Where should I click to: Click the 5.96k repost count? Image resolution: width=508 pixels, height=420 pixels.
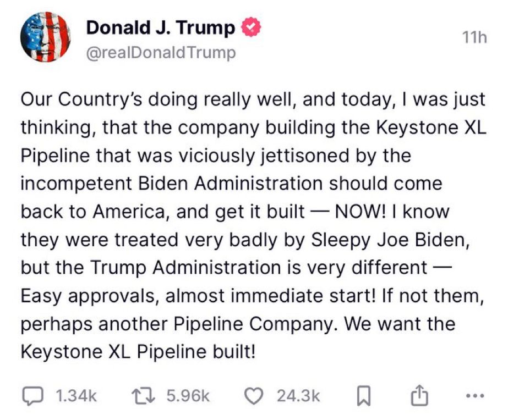188,396
